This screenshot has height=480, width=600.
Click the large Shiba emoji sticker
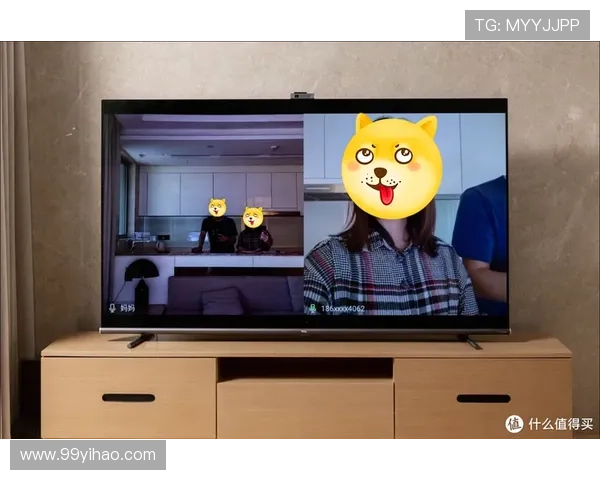[x=391, y=165]
